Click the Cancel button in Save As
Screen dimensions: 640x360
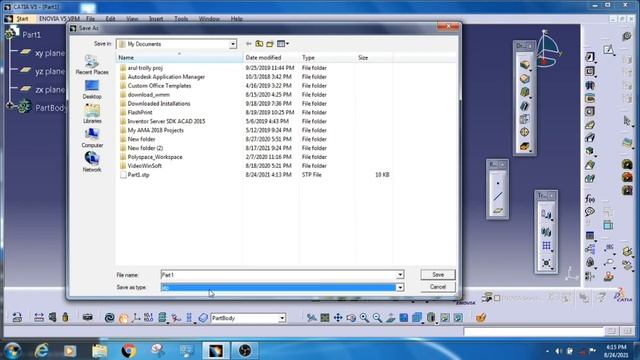[x=438, y=287]
